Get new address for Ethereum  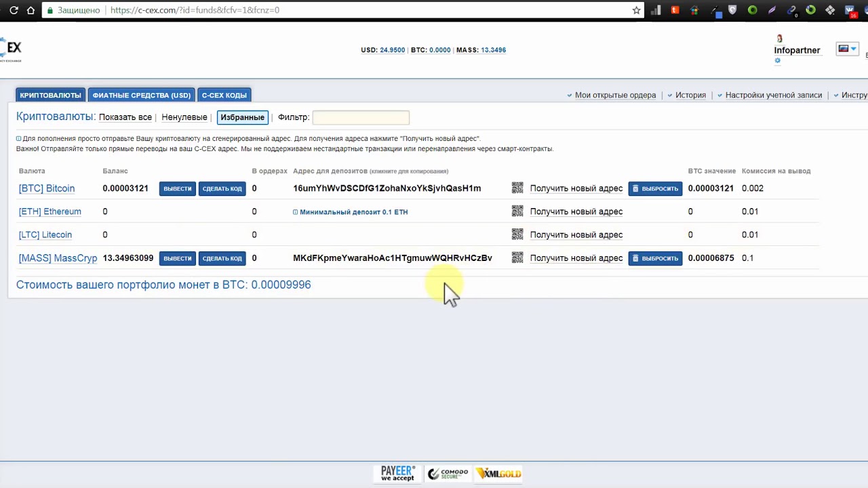[x=576, y=211]
